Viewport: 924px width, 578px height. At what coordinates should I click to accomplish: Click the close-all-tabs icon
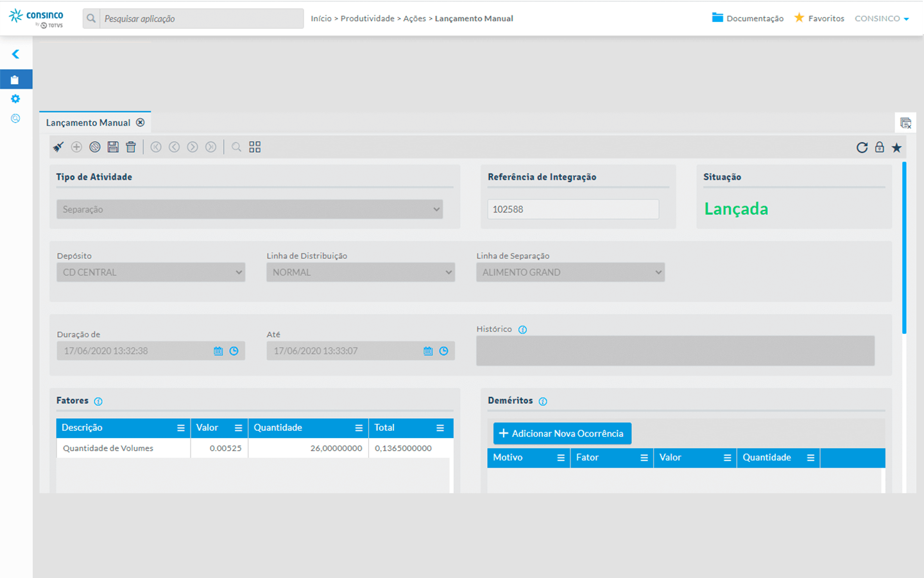(905, 123)
